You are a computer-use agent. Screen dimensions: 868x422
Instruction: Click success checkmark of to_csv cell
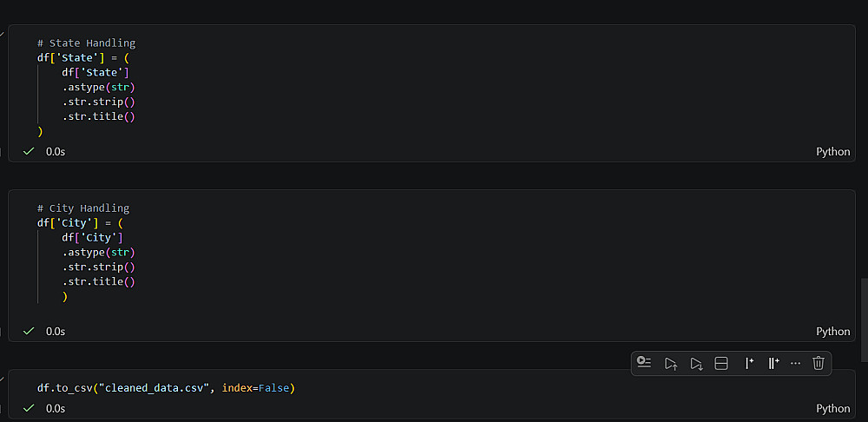coord(29,408)
